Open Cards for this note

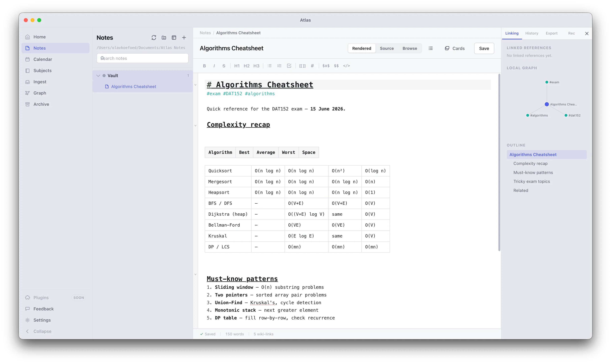coord(455,48)
